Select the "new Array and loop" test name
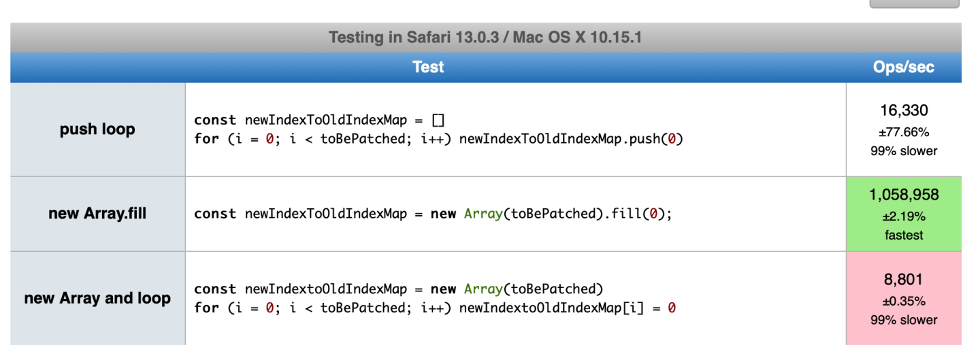980x352 pixels. 97,298
